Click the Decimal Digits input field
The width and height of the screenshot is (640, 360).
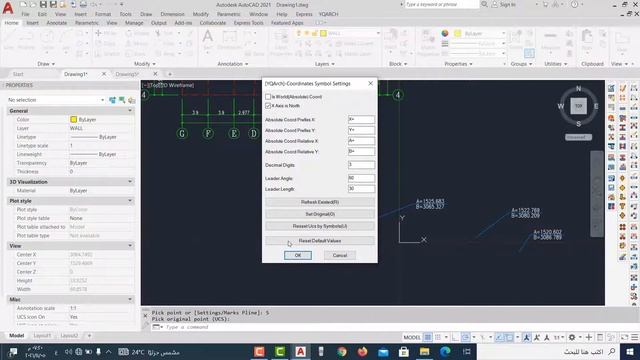point(361,165)
